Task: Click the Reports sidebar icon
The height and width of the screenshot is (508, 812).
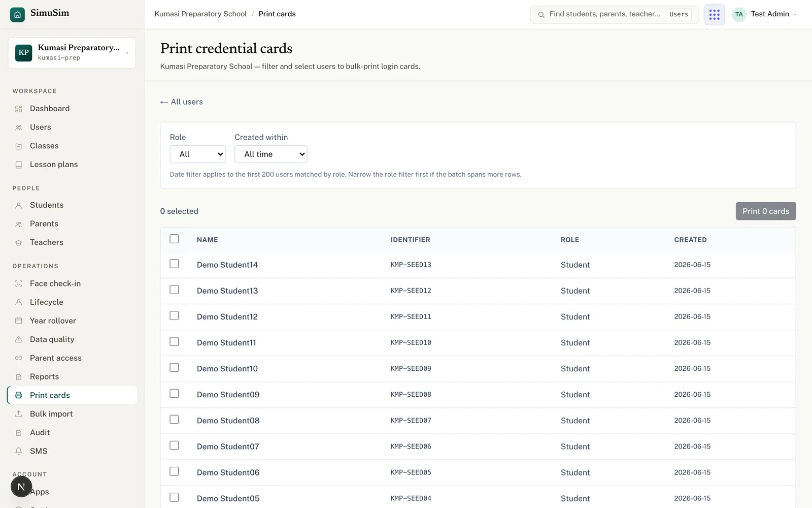Action: click(19, 377)
